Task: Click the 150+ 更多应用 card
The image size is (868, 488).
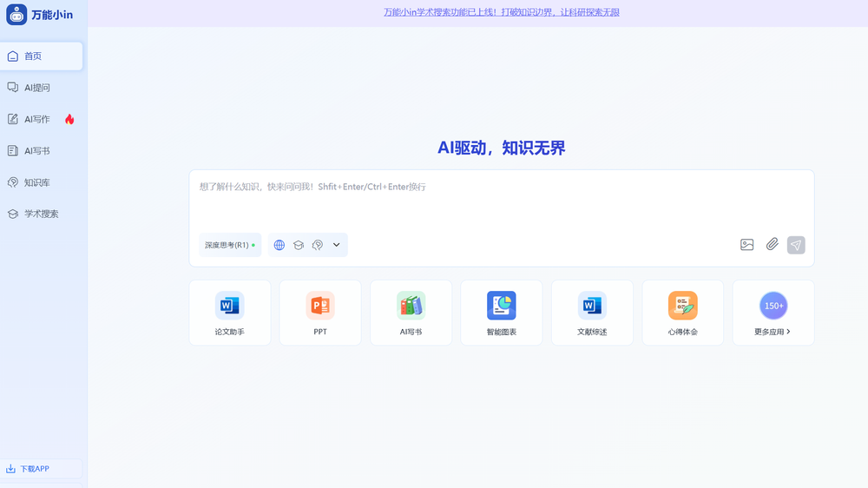Action: tap(773, 313)
